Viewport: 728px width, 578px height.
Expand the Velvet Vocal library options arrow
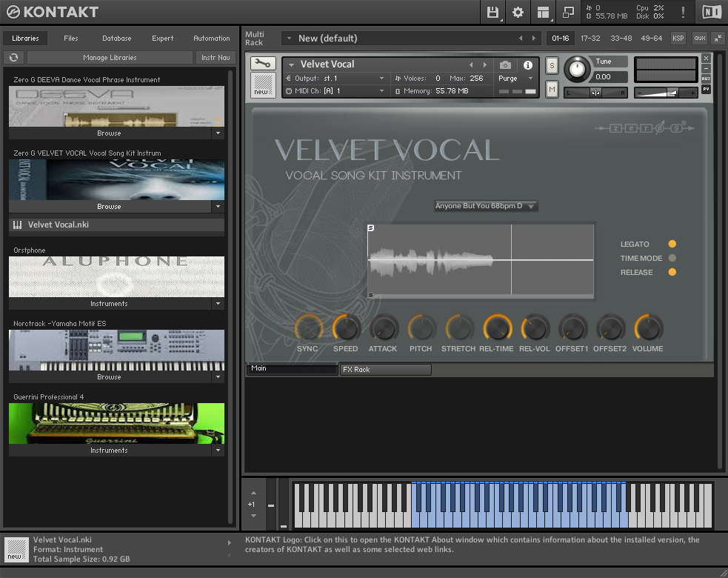(x=218, y=206)
